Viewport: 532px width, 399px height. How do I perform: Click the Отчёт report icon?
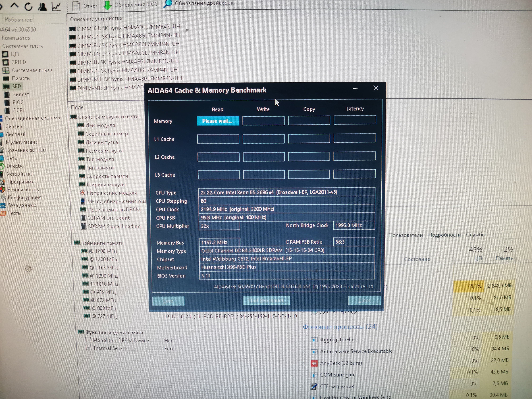76,6
